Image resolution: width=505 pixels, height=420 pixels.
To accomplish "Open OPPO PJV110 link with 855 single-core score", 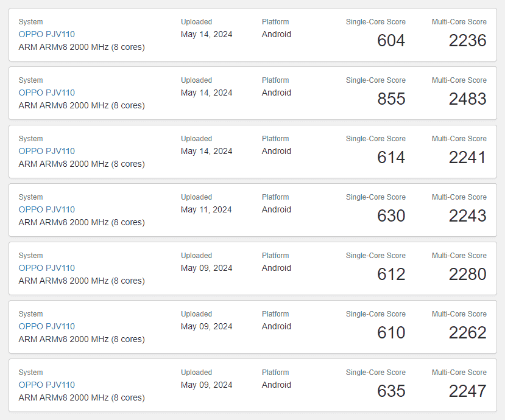I will (x=47, y=93).
